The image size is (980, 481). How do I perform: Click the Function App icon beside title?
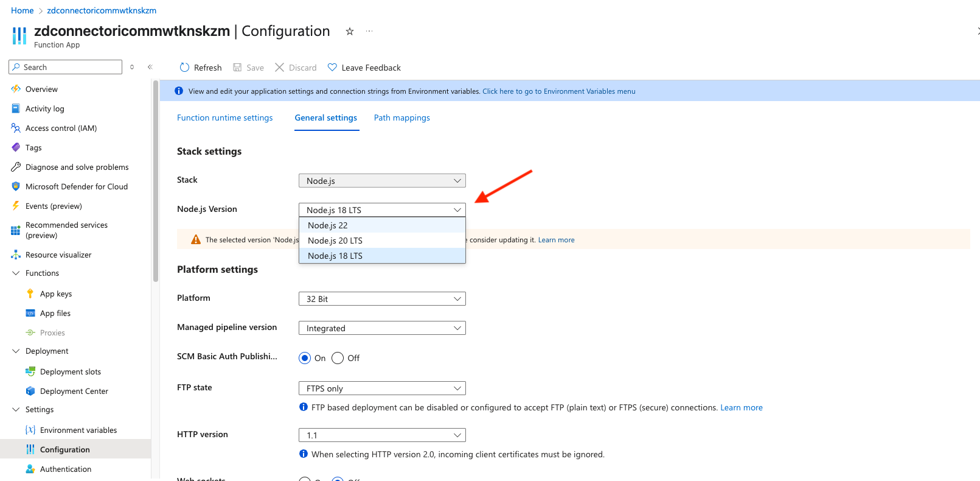pyautogui.click(x=19, y=36)
